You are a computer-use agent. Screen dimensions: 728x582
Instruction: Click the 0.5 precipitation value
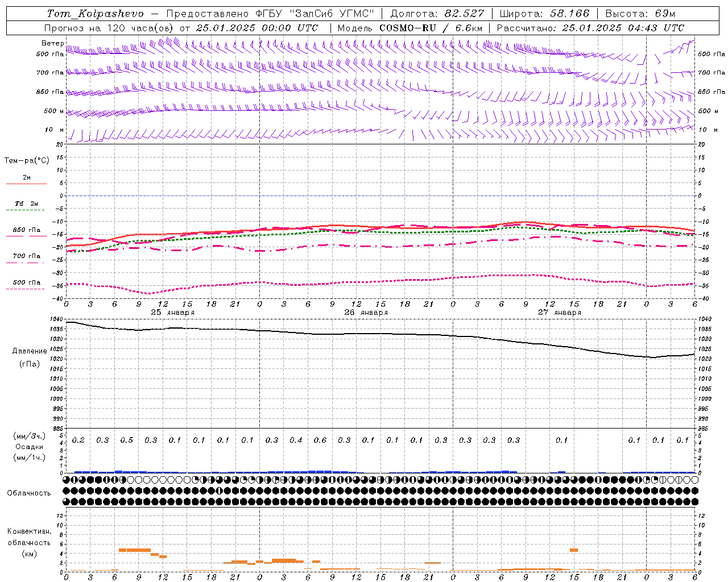pos(127,440)
